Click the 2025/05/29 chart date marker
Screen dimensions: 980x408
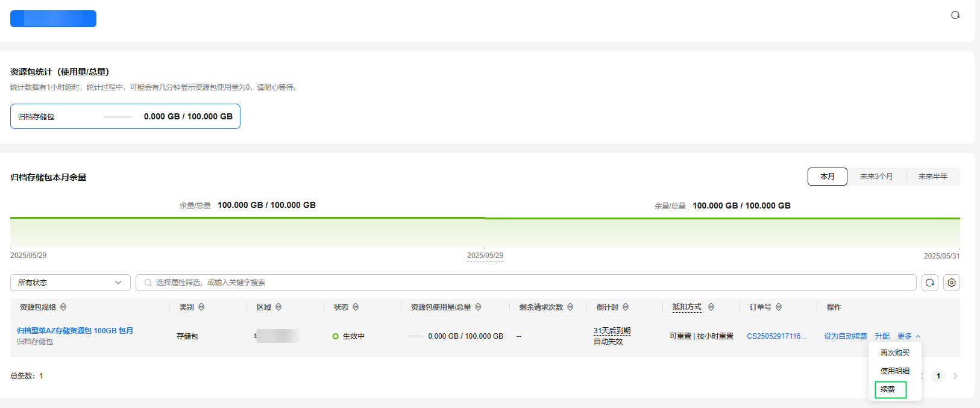point(485,256)
